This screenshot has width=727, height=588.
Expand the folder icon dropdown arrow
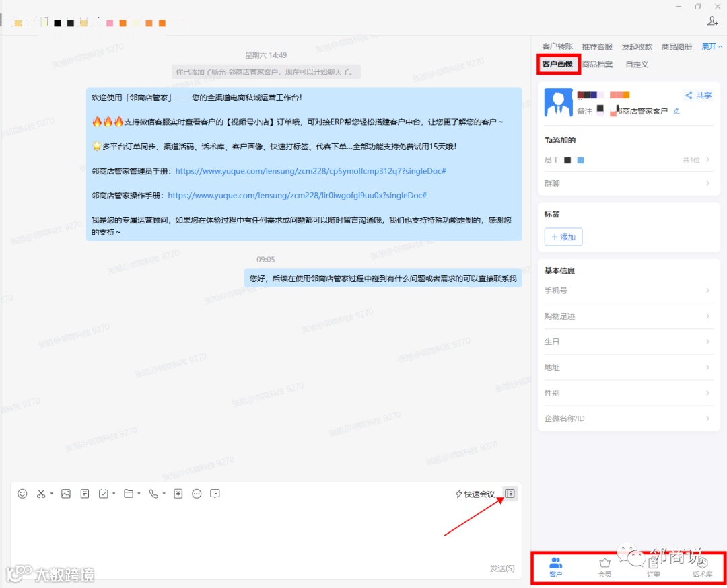[x=139, y=494]
